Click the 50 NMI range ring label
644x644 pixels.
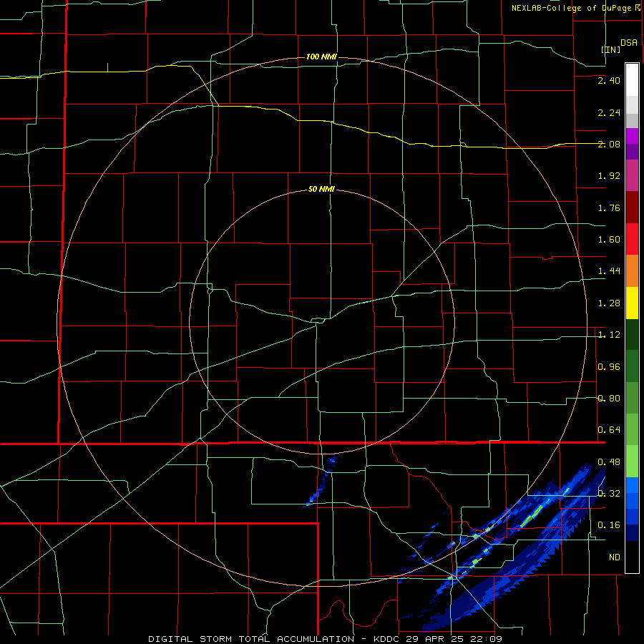tap(321, 190)
